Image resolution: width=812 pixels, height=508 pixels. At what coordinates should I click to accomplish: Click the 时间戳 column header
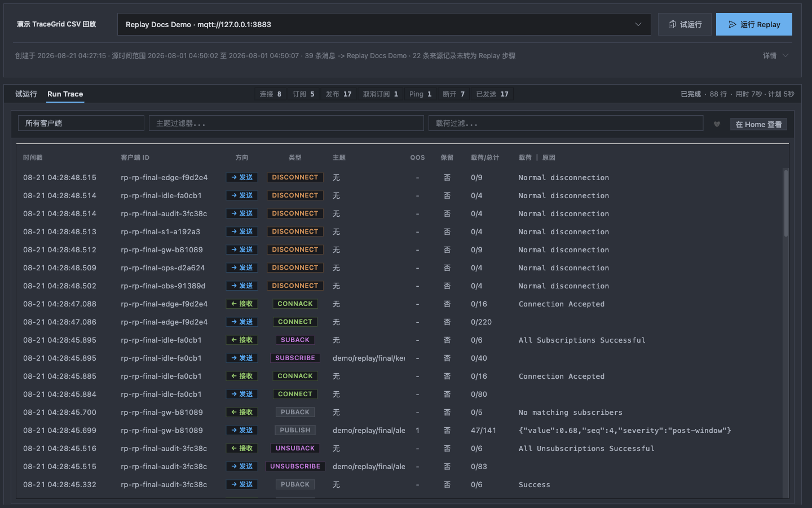pyautogui.click(x=33, y=157)
